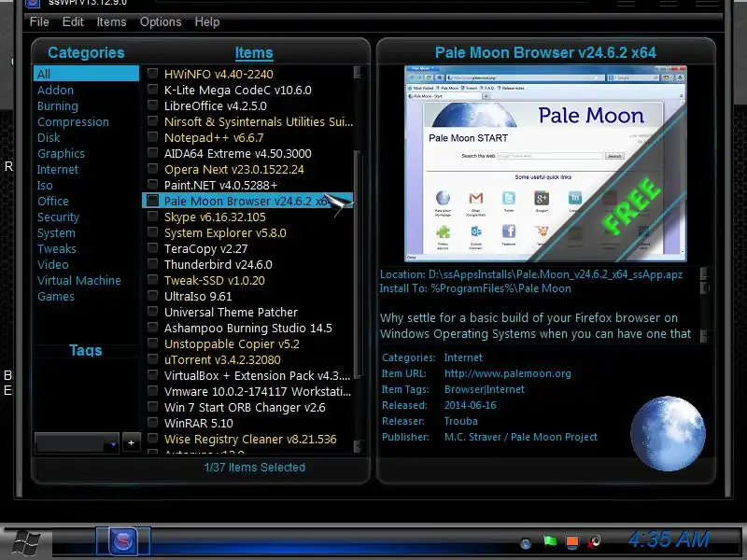747x560 pixels.
Task: Select UltraIso 9.61 item
Action: (x=198, y=296)
